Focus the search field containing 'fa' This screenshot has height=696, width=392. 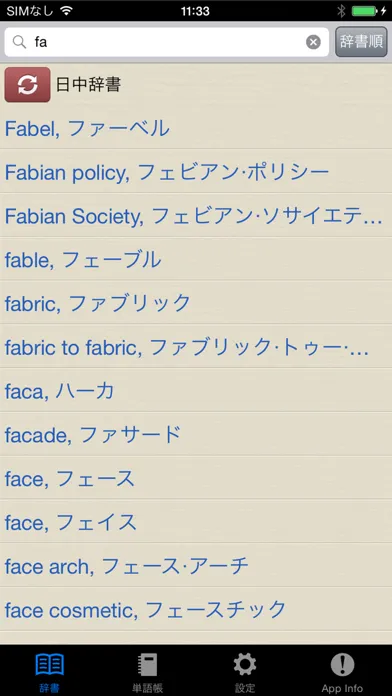(x=166, y=42)
